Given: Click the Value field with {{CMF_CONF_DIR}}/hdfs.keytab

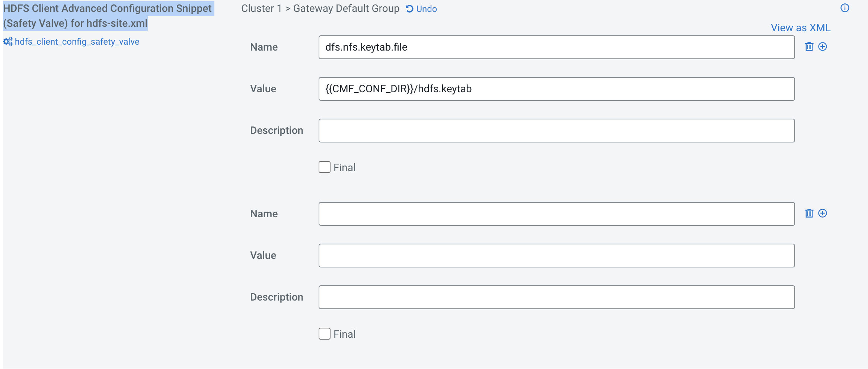Looking at the screenshot, I should point(556,89).
